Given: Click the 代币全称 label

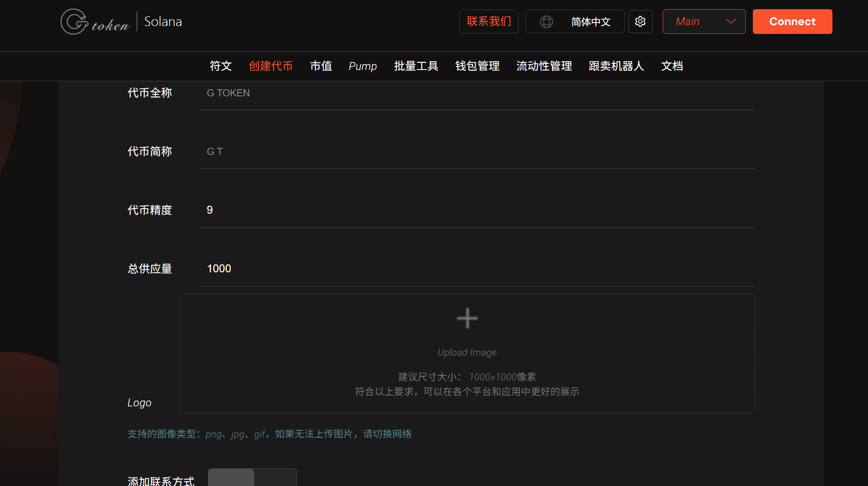Looking at the screenshot, I should click(149, 93).
